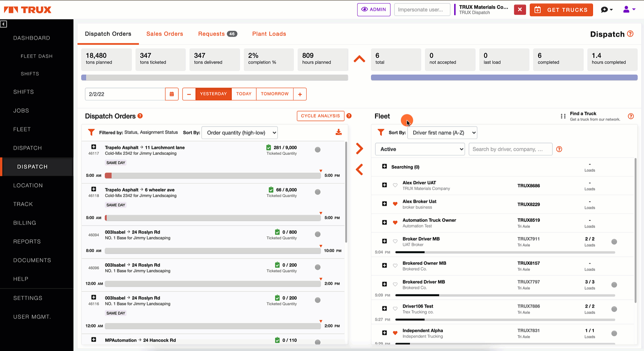The width and height of the screenshot is (644, 351).
Task: Click the fleet search input
Action: [511, 149]
